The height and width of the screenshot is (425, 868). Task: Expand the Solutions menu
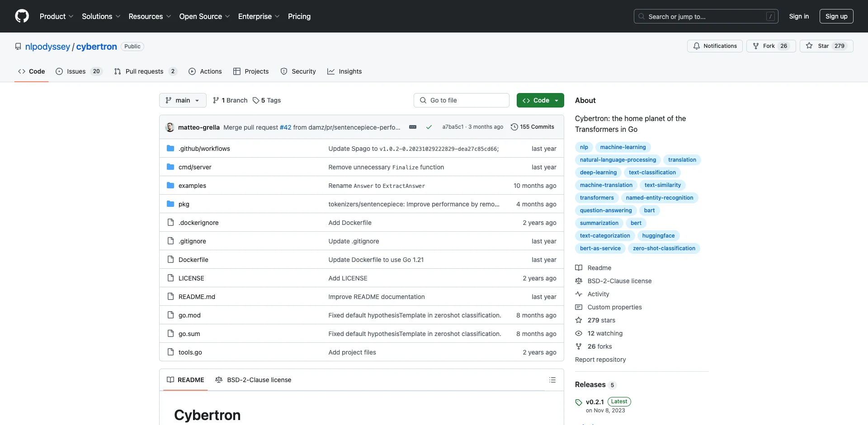pos(101,16)
